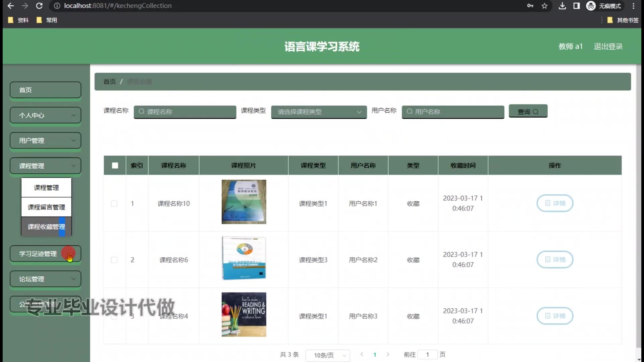Click the 查询 search button
Viewport: 644px width, 362px height.
[528, 111]
